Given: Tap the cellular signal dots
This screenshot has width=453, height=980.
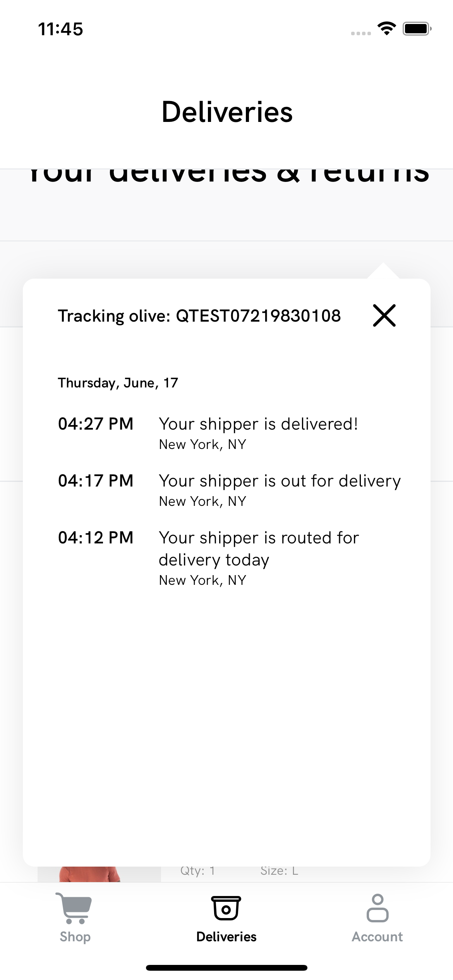Looking at the screenshot, I should point(361,33).
